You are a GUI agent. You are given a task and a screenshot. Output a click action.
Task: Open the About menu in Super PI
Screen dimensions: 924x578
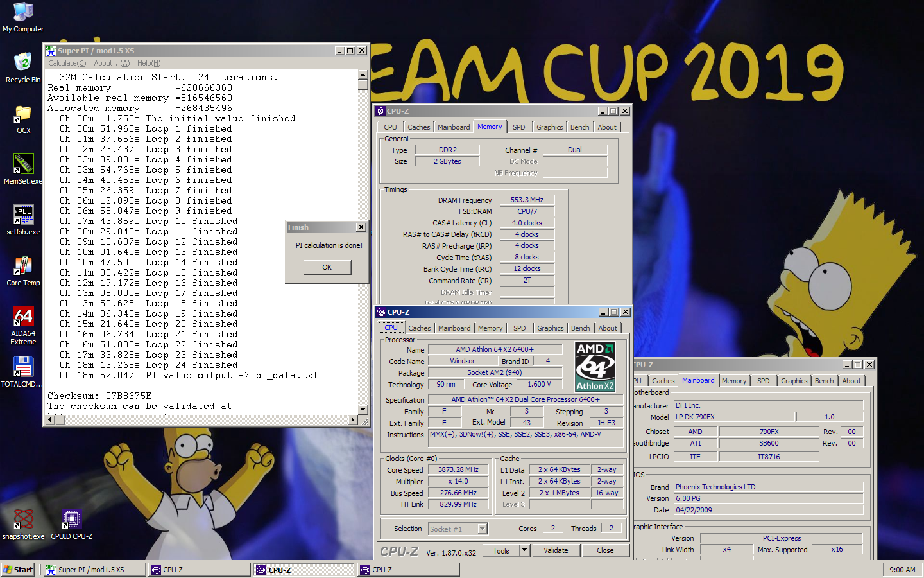pyautogui.click(x=112, y=63)
